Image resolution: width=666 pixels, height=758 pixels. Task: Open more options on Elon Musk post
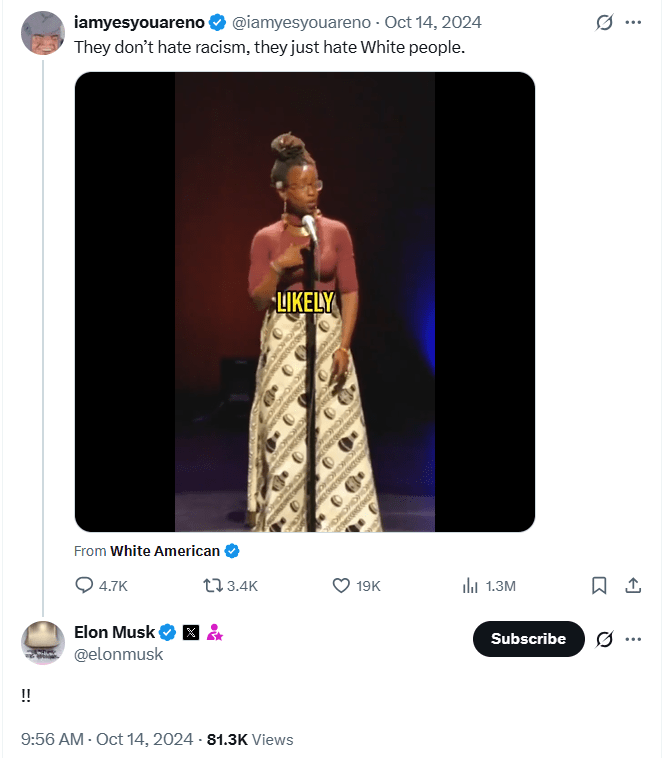point(633,639)
